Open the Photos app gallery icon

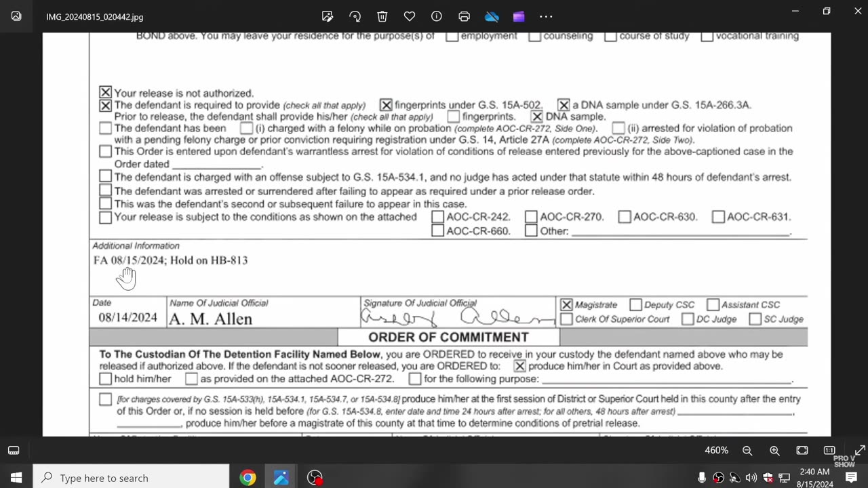coord(16,16)
